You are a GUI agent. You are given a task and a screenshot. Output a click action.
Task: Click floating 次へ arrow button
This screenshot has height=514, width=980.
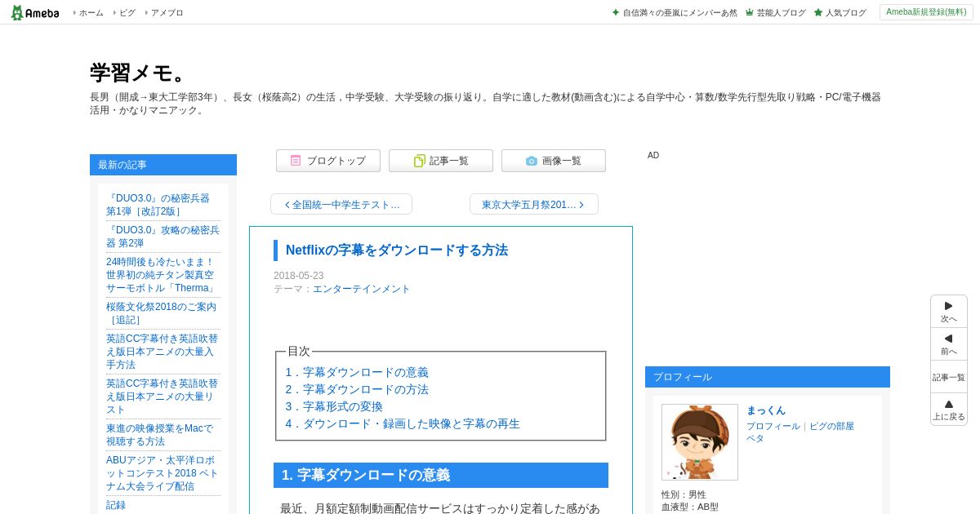pyautogui.click(x=949, y=312)
